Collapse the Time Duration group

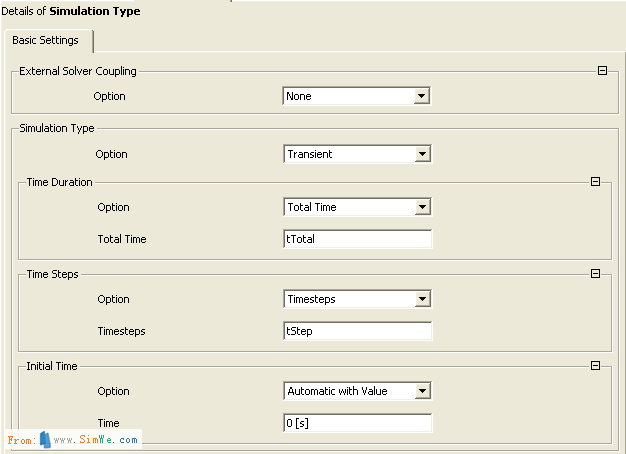596,182
